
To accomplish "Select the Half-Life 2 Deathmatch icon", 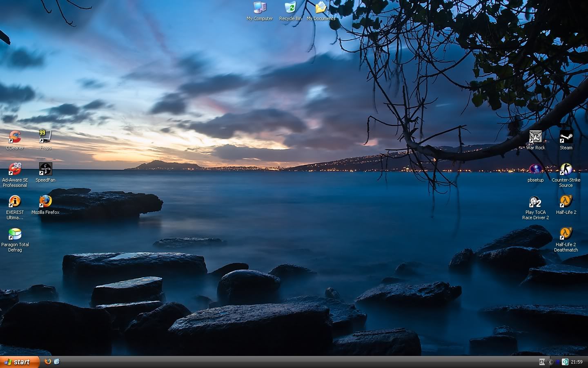I will coord(566,233).
